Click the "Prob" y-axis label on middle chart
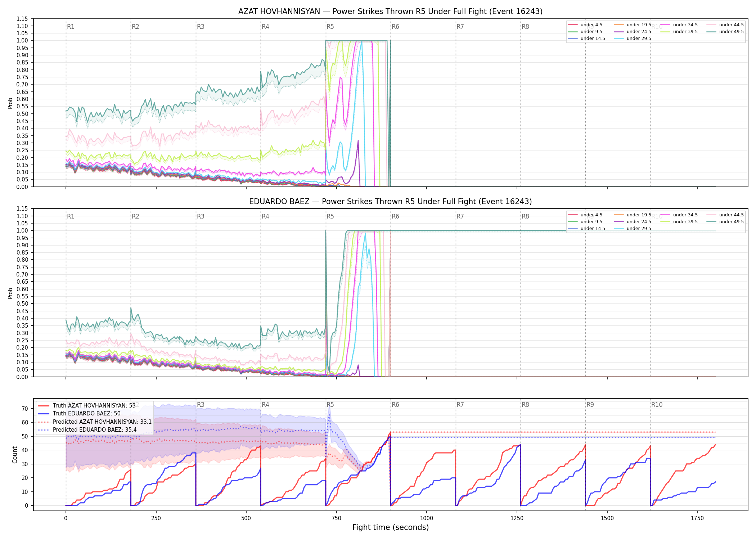Screen dimensions: 756x540 [x=10, y=293]
